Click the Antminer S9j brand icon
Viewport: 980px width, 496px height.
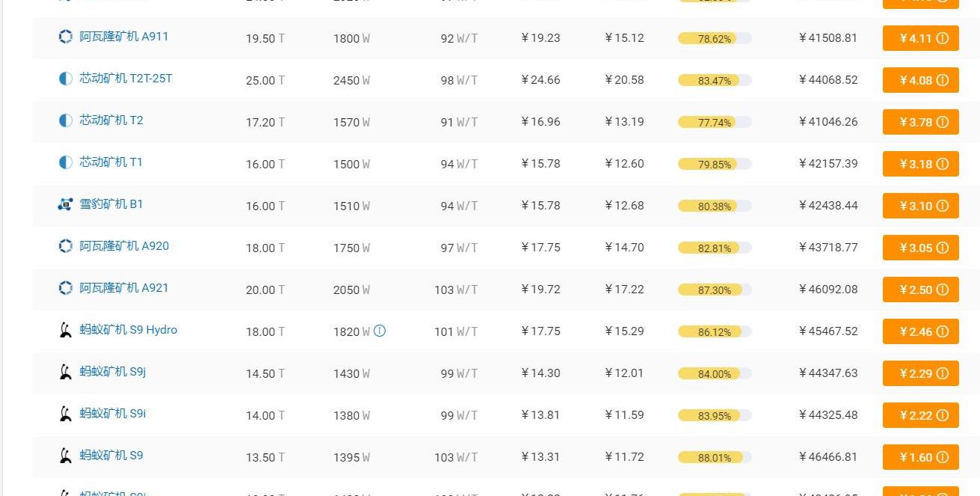point(66,372)
